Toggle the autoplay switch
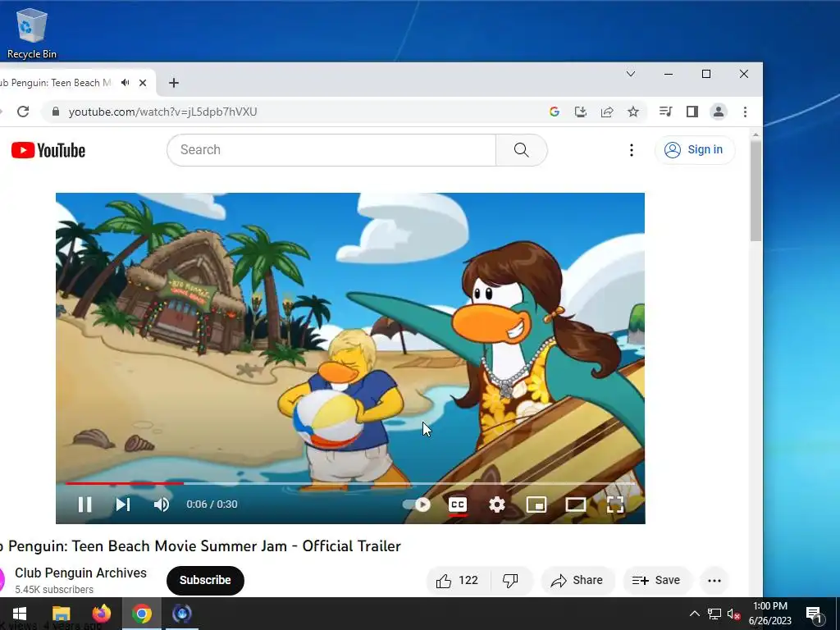Image resolution: width=840 pixels, height=630 pixels. [417, 504]
